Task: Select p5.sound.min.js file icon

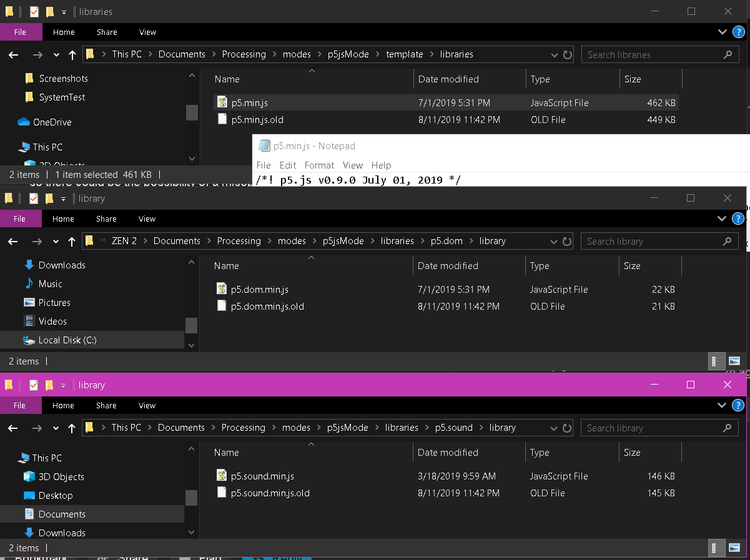Action: tap(222, 476)
